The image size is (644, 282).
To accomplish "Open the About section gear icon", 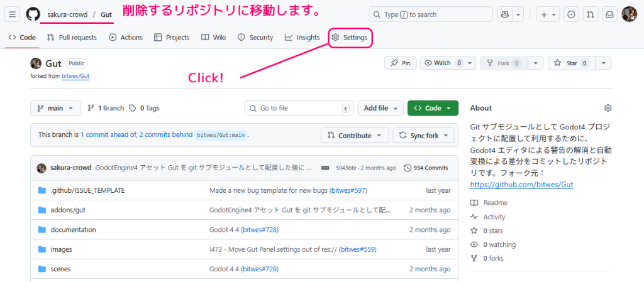I will click(x=608, y=108).
